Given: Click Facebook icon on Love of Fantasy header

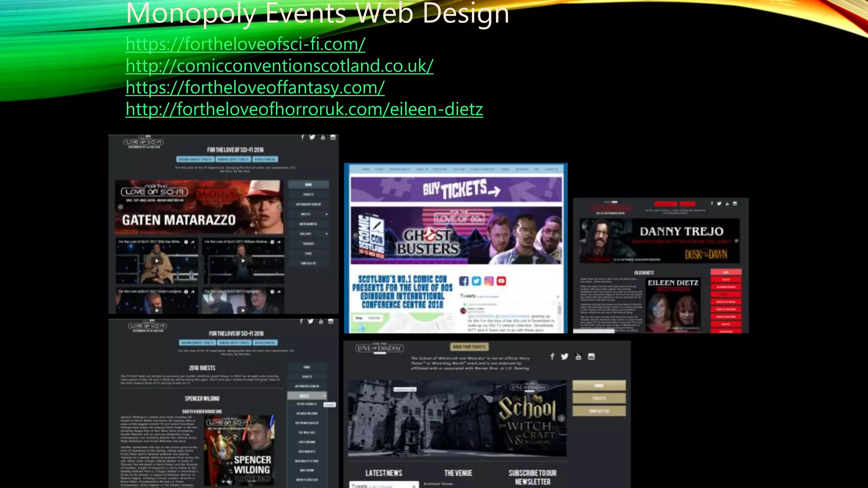Looking at the screenshot, I should [x=552, y=357].
